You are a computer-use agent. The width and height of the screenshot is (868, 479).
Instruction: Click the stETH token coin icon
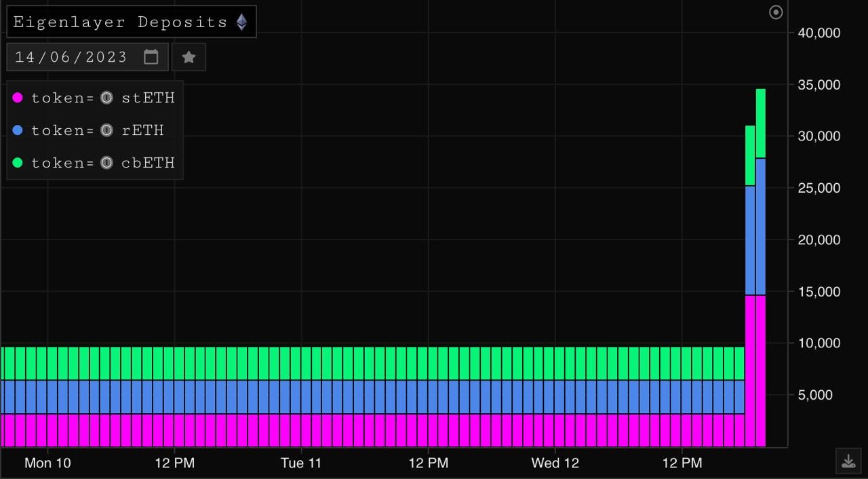(106, 98)
